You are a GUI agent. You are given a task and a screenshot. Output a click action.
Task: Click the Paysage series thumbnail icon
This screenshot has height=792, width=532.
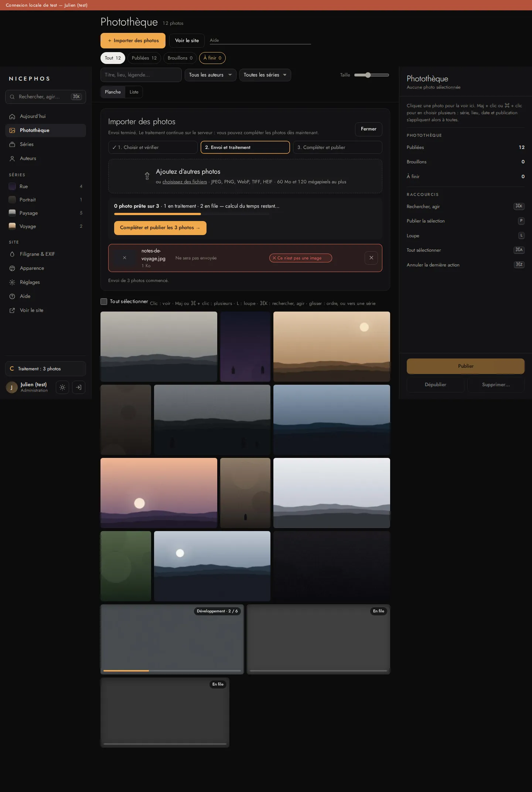tap(12, 213)
